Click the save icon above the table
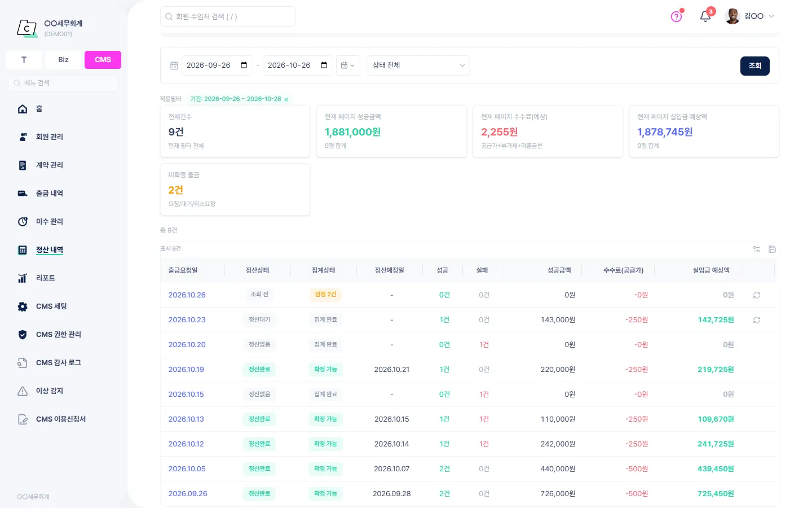 point(773,249)
